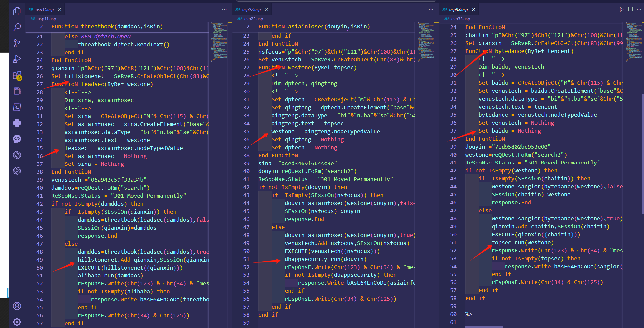Open the Source Control view
The width and height of the screenshot is (644, 328).
pyautogui.click(x=17, y=43)
